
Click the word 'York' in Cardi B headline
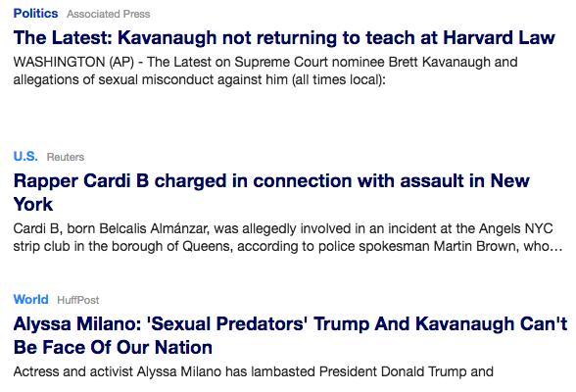click(33, 204)
